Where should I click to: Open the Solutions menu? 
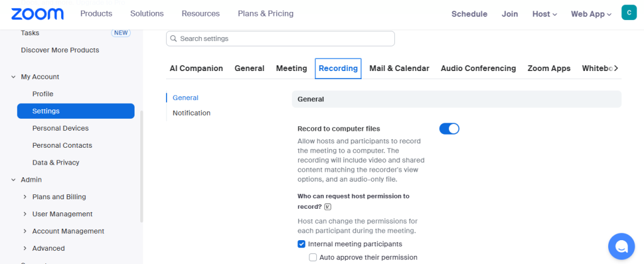(147, 14)
